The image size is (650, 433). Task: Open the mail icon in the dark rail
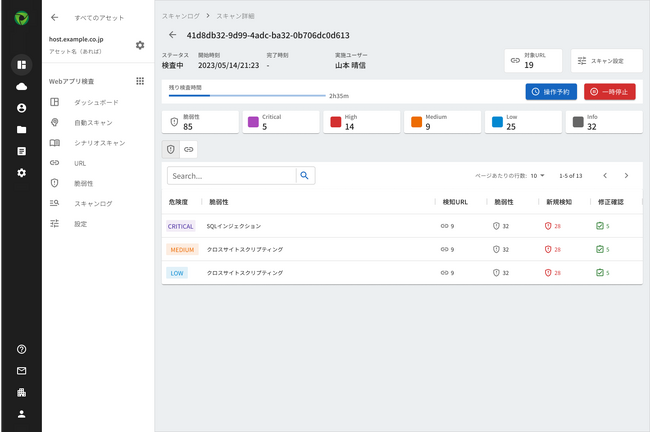click(21, 371)
